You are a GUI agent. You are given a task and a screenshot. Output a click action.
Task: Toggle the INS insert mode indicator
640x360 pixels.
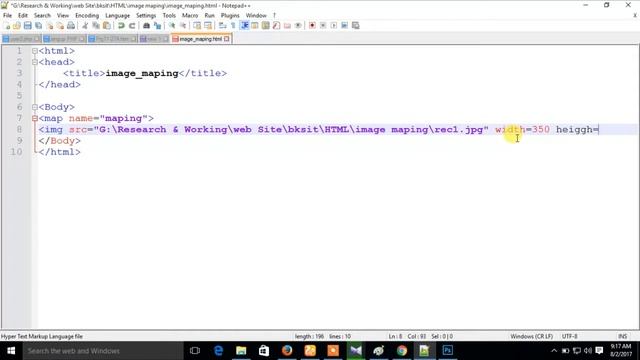click(x=622, y=336)
